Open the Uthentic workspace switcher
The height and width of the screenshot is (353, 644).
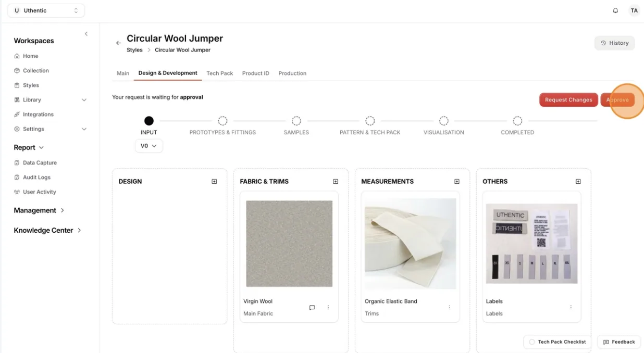click(x=46, y=10)
